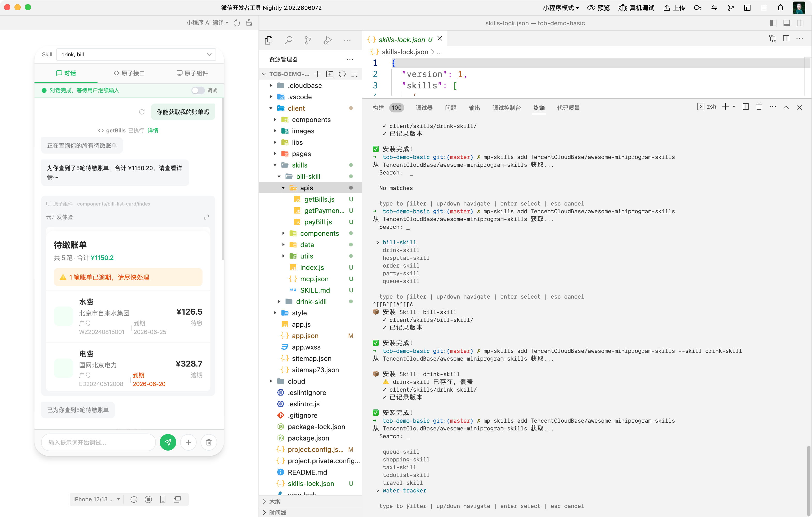812x517 pixels.
Task: Split the editor right icon
Action: tap(786, 39)
